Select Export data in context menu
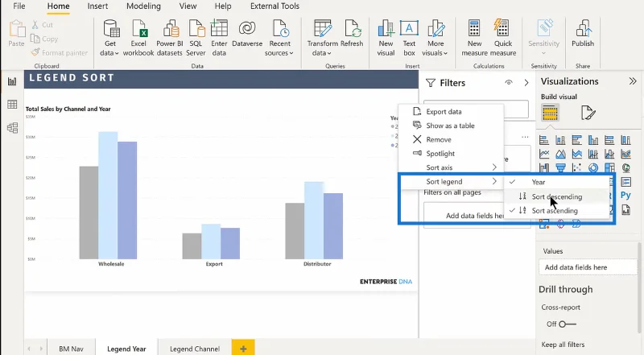 tap(451, 111)
